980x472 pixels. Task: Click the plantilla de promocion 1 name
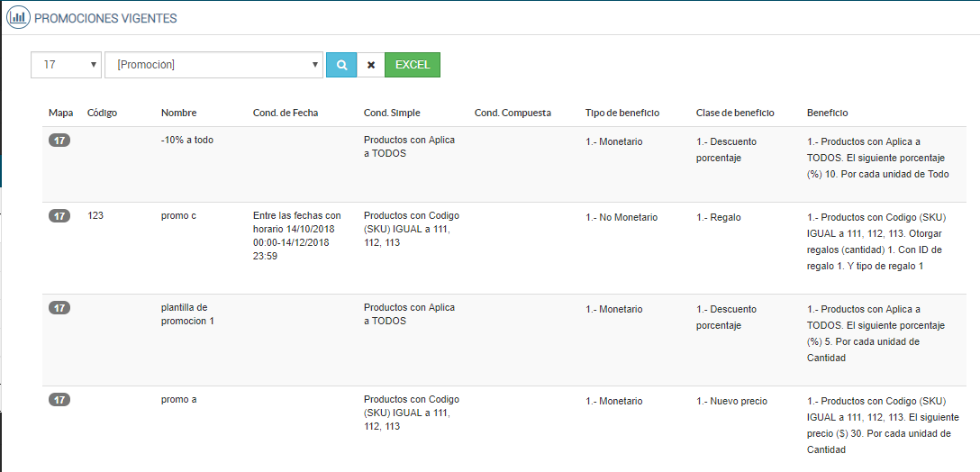click(187, 314)
